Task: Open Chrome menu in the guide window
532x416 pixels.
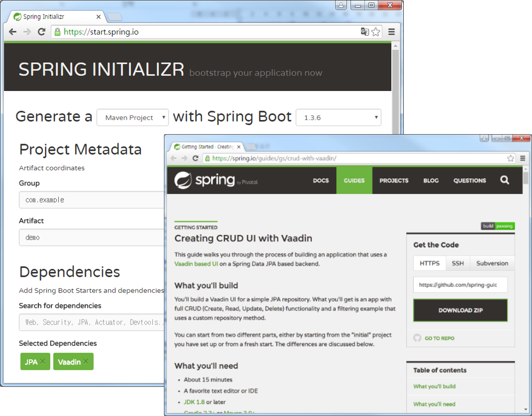Action: tap(522, 158)
